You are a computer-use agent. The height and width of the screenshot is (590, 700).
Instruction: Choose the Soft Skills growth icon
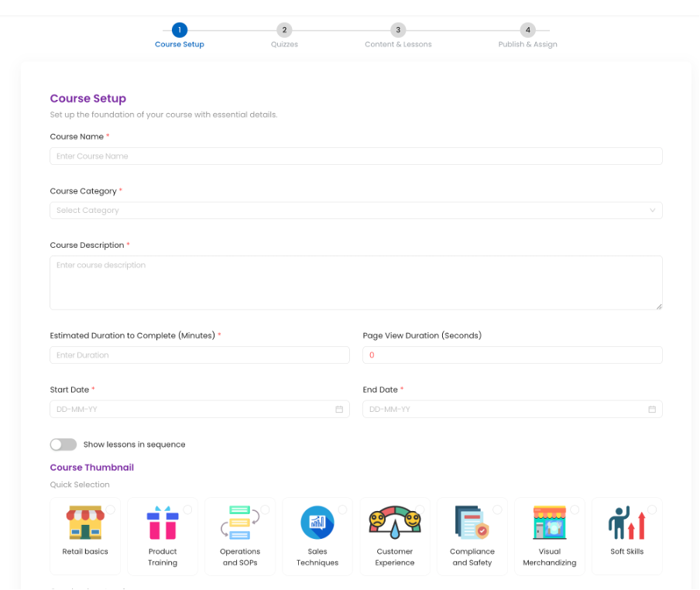point(626,522)
